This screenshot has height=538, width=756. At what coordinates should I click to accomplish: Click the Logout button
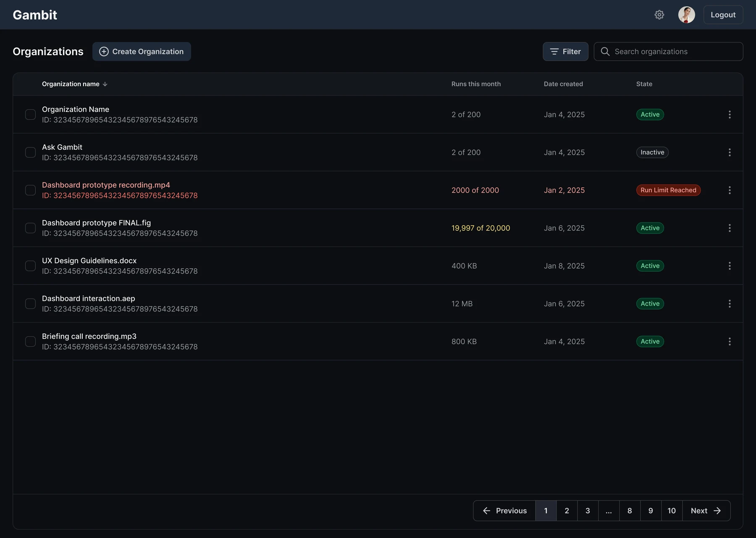coord(723,15)
